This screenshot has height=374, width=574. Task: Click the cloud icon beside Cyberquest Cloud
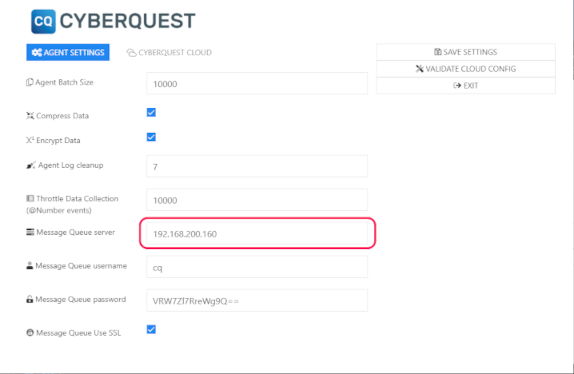[x=131, y=53]
